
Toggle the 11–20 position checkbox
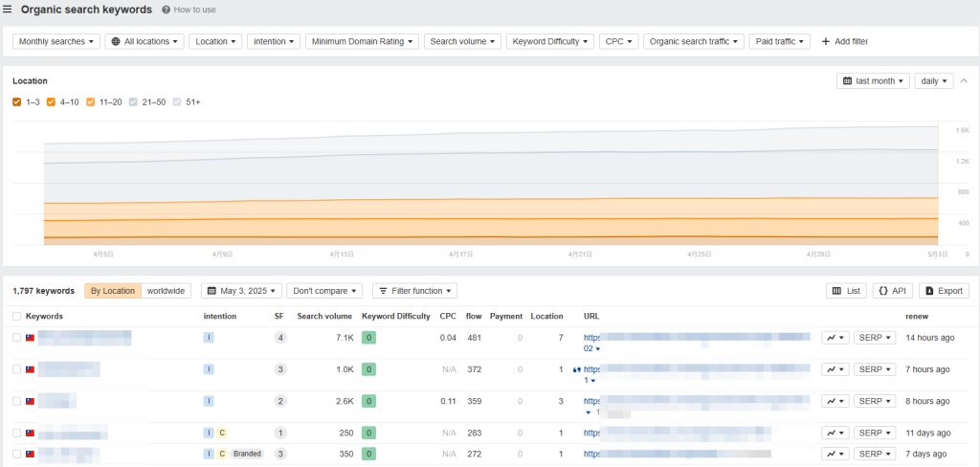[91, 101]
